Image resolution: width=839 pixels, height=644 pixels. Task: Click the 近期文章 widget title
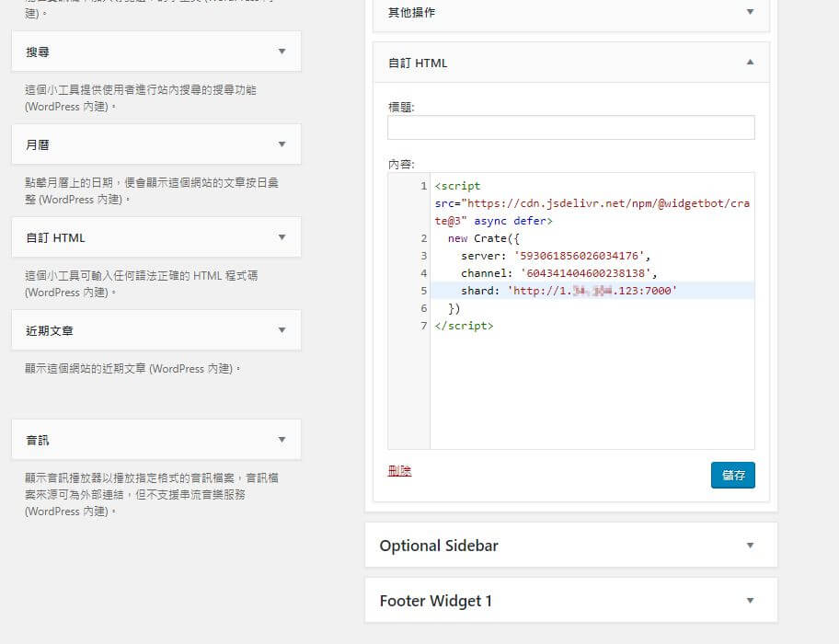coord(50,330)
